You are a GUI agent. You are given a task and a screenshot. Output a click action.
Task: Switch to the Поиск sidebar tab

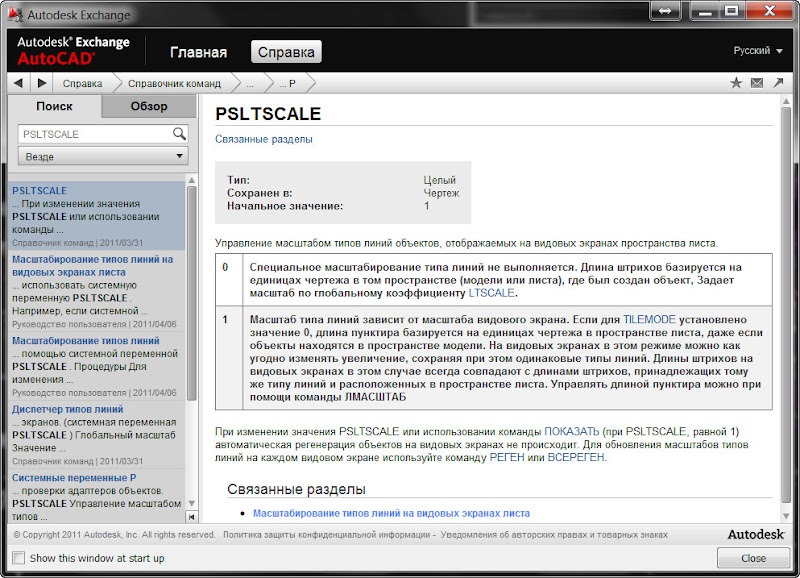(x=55, y=106)
